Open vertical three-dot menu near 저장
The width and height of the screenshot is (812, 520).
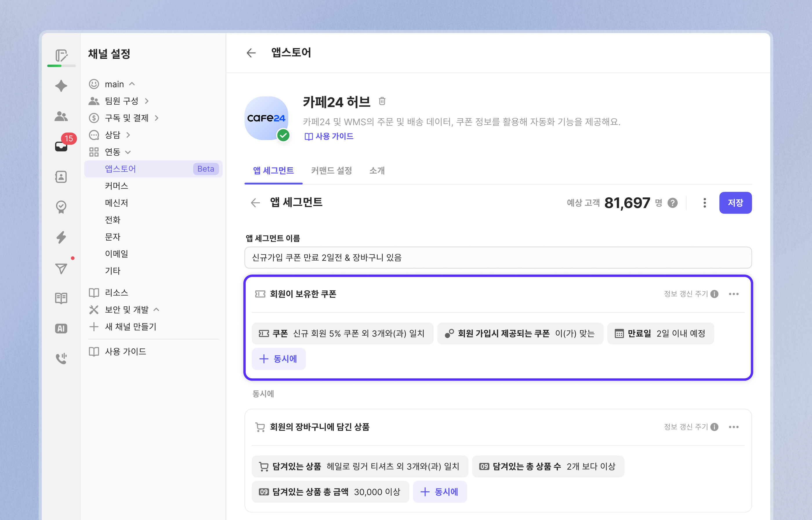[x=705, y=203]
